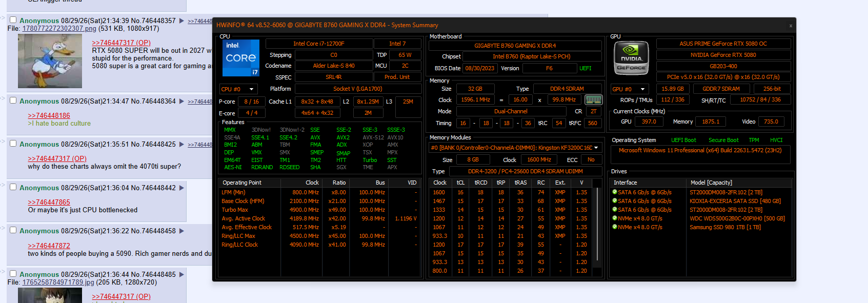The width and height of the screenshot is (868, 303).
Task: Click the GIGABYTE B760 GAMING X DDR4 motherboard field
Action: click(515, 46)
